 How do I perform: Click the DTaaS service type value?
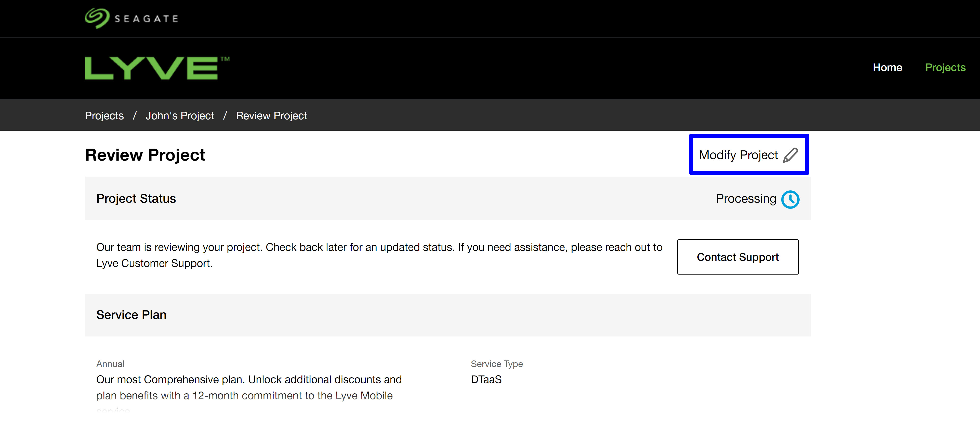(486, 380)
